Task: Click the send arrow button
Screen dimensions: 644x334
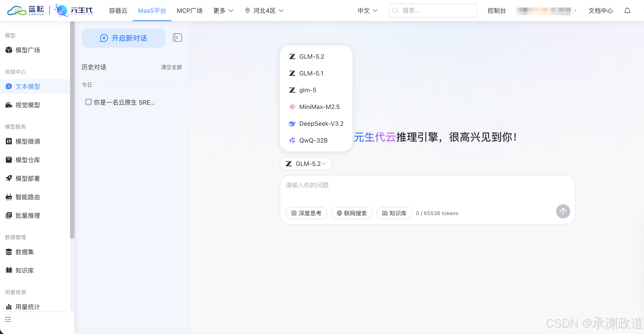Action: 563,212
